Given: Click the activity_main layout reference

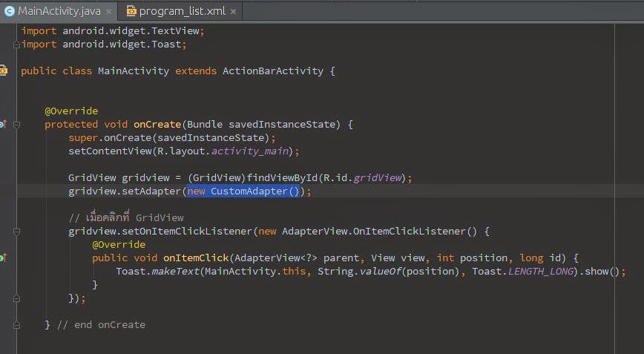Looking at the screenshot, I should tap(250, 151).
